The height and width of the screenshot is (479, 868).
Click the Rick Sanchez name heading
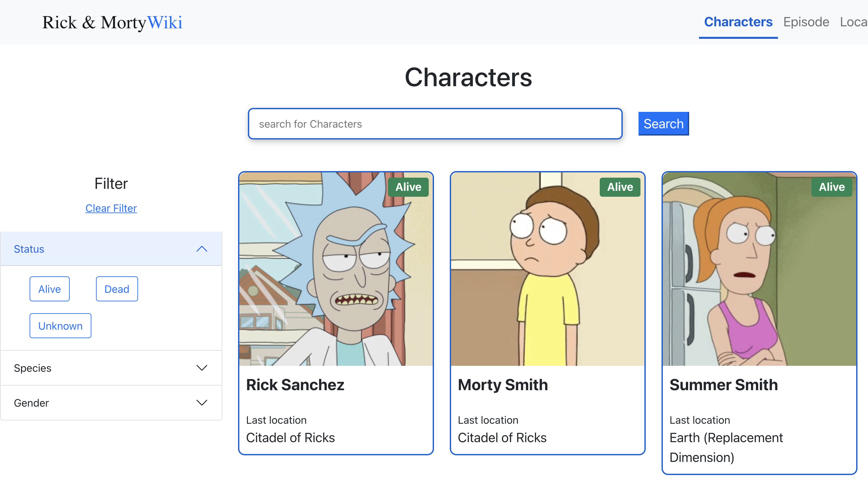click(295, 385)
